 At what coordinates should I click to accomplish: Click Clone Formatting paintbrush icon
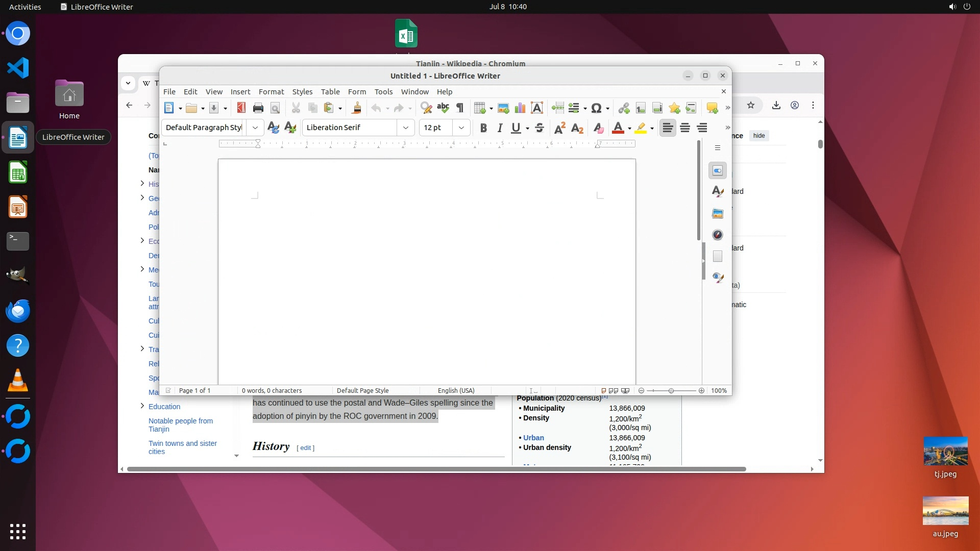(x=357, y=108)
